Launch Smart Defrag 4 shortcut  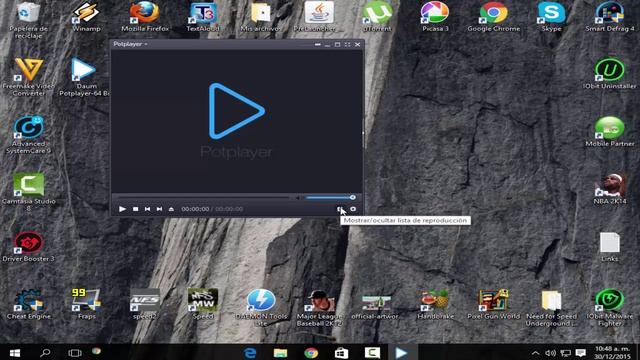610,17
